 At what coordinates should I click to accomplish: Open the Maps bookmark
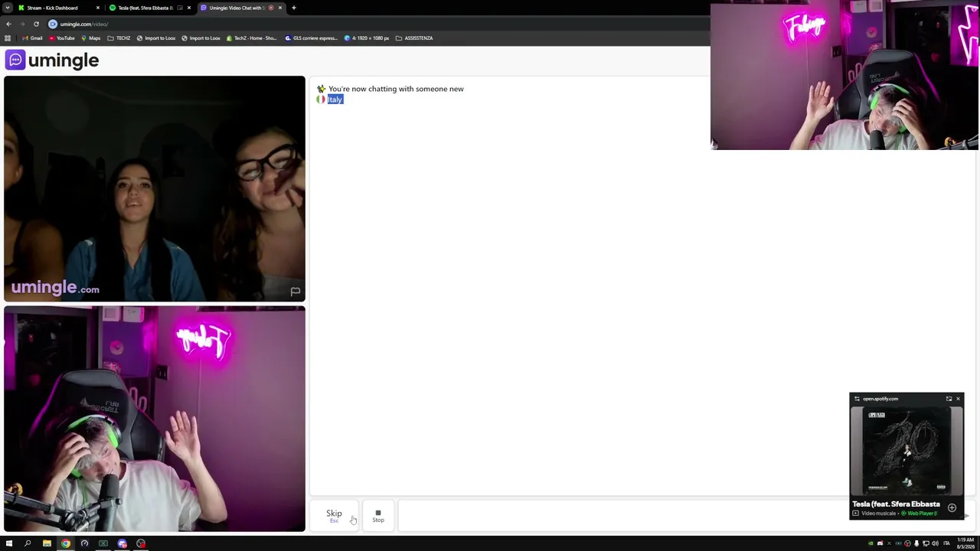91,38
